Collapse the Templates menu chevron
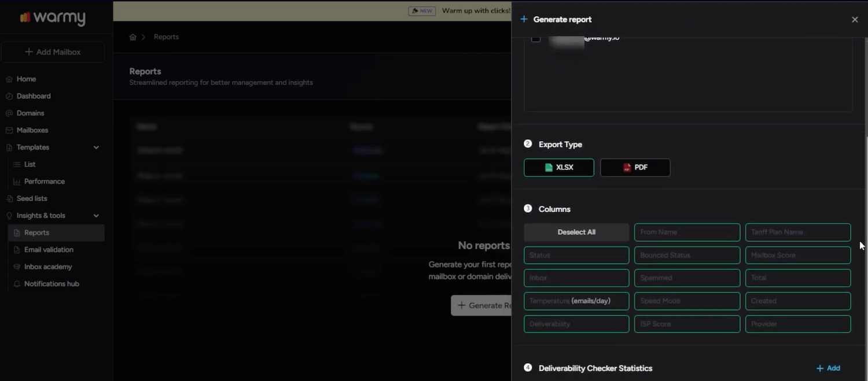This screenshot has width=868, height=381. [x=96, y=147]
